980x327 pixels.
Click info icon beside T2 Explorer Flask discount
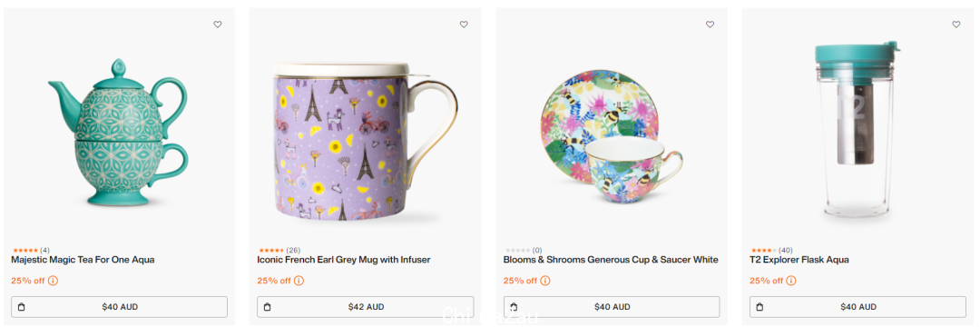pos(791,281)
